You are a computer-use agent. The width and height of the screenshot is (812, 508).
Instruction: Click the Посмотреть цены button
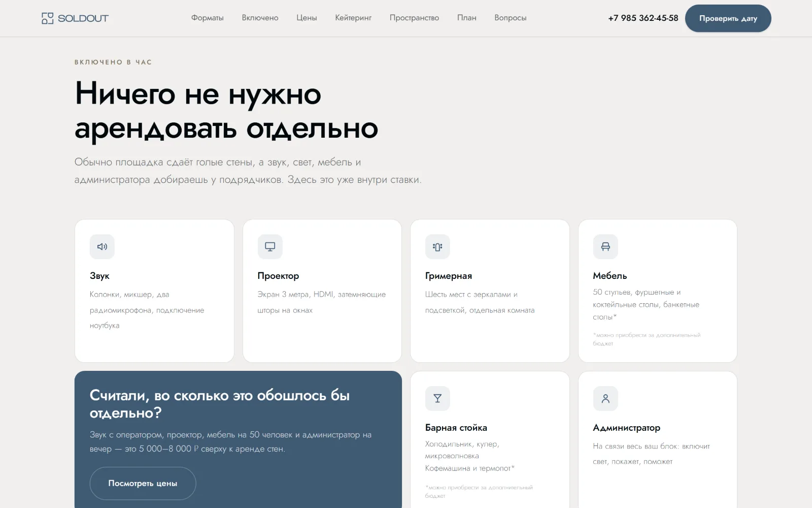(x=143, y=483)
